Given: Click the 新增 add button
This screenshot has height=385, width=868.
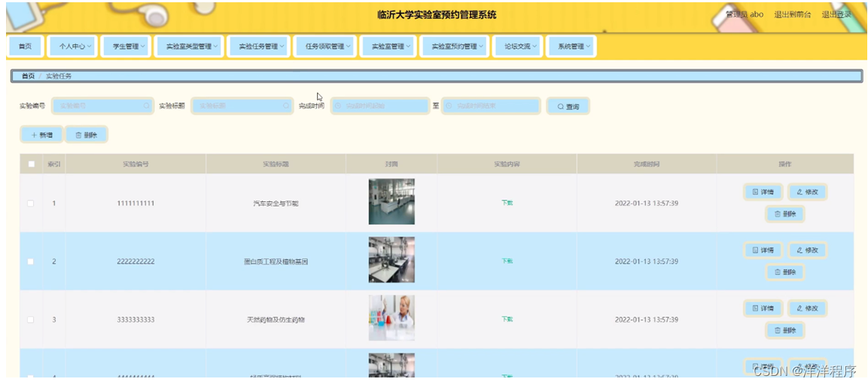Looking at the screenshot, I should (x=42, y=135).
